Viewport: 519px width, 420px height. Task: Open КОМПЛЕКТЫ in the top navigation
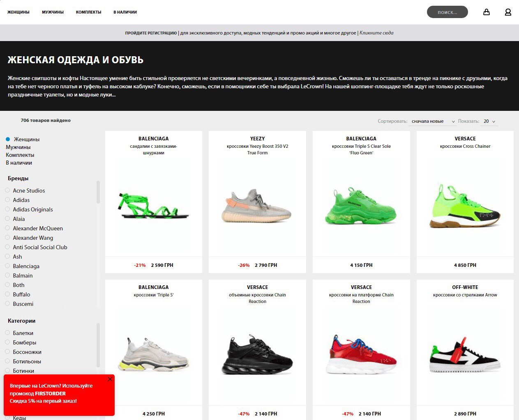point(88,12)
